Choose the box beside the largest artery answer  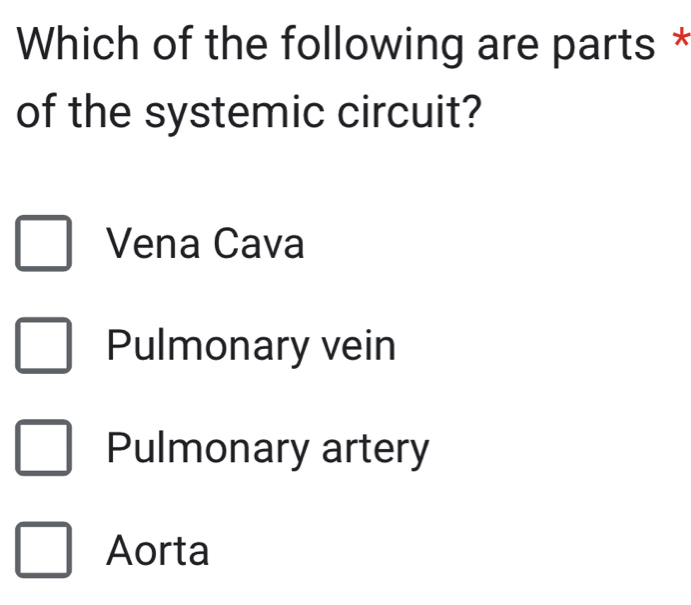point(43,551)
